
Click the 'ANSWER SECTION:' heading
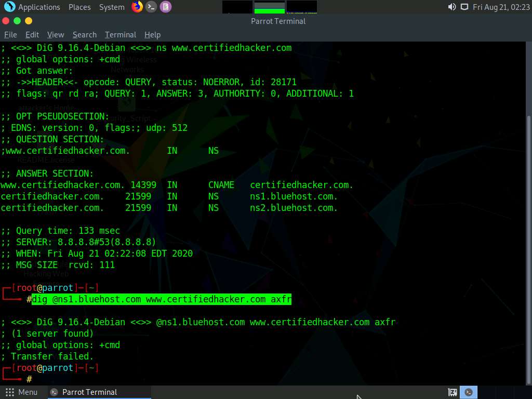pyautogui.click(x=47, y=174)
